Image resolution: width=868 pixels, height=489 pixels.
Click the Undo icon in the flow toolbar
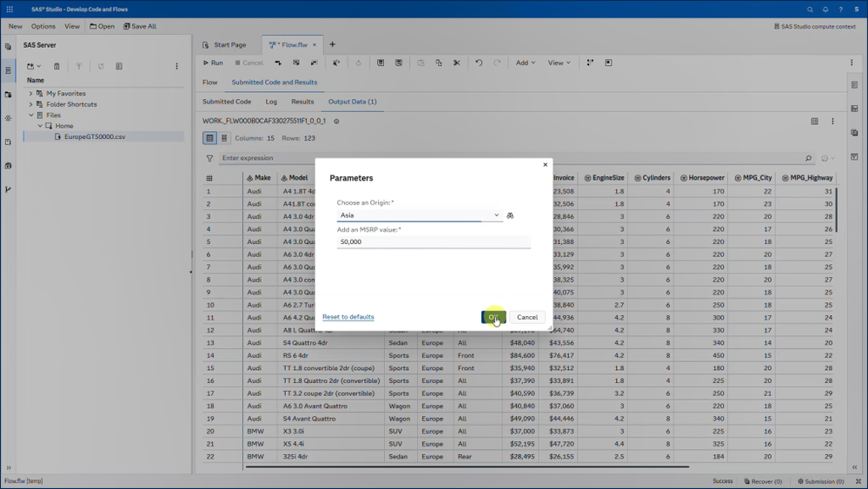(x=479, y=63)
